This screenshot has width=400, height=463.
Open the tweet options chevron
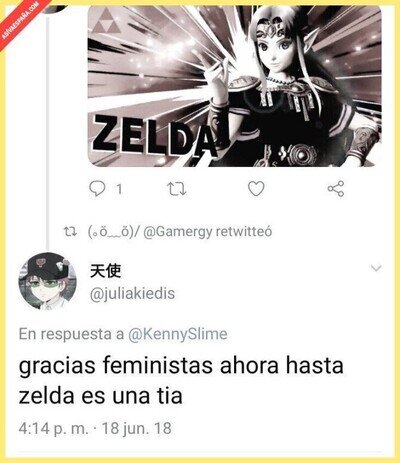coord(376,268)
